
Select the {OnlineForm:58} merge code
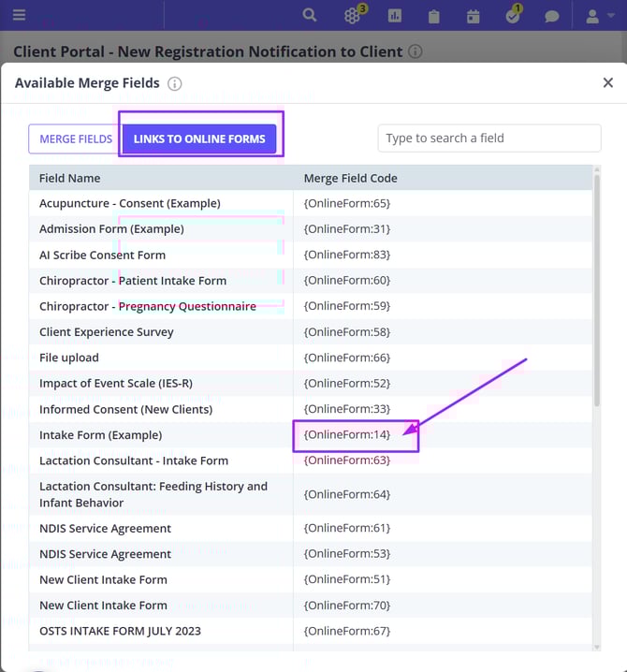point(347,331)
